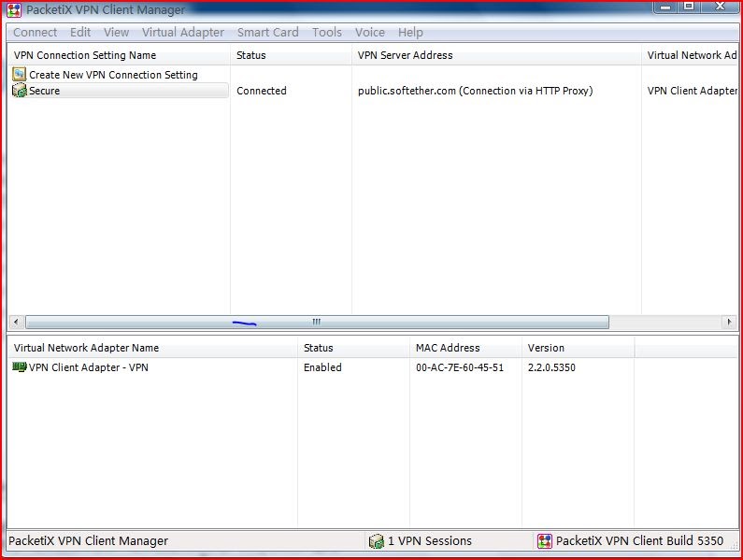Open the Virtual Adapter menu
This screenshot has height=560, width=743.
pyautogui.click(x=183, y=32)
